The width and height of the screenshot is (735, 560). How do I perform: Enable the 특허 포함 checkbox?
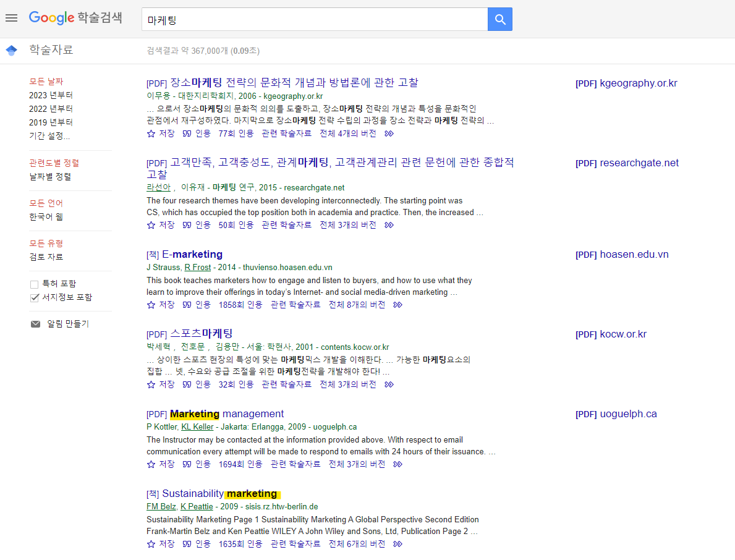[x=34, y=284]
